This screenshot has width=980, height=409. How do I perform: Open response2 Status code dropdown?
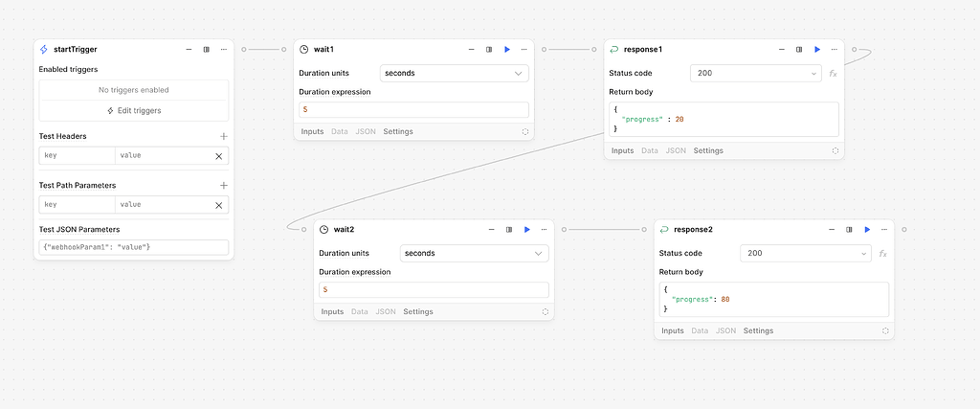tap(806, 253)
